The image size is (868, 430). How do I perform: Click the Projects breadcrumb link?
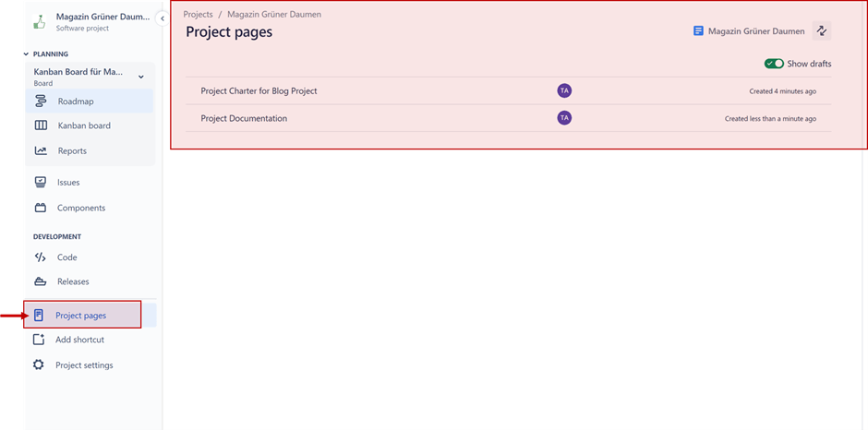(198, 15)
